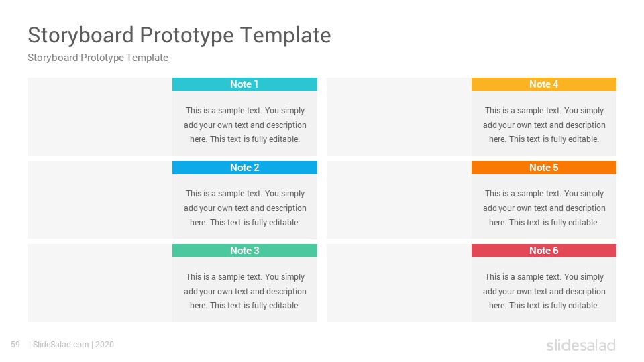644x362 pixels.
Task: Click the empty image placeholder beside Note 1
Action: click(x=100, y=117)
